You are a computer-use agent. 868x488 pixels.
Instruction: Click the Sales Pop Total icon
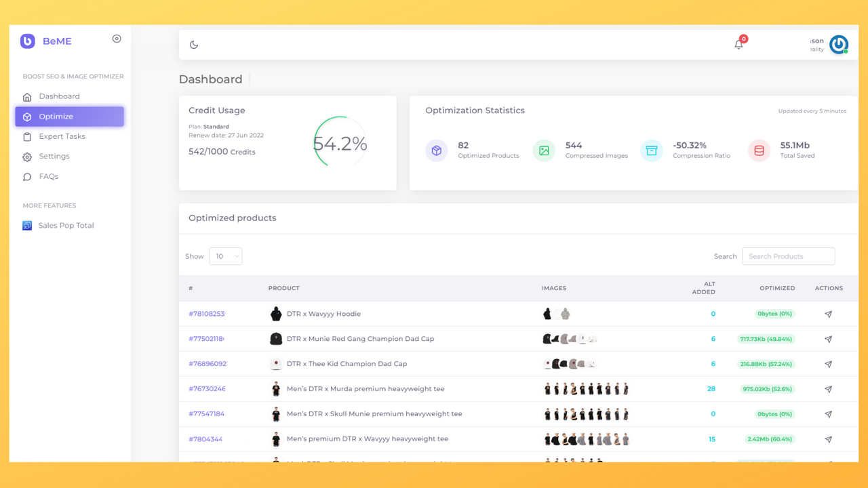(x=27, y=226)
